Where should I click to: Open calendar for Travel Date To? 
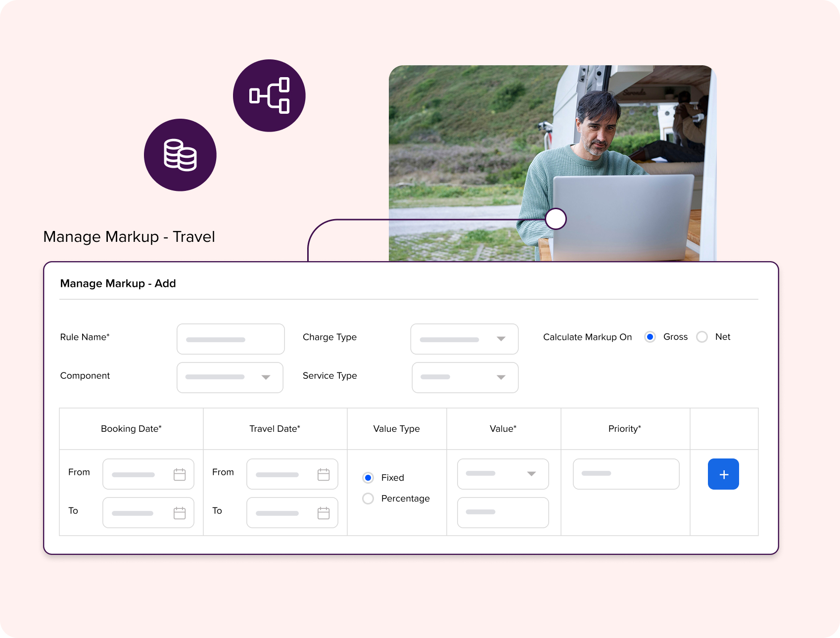point(324,513)
